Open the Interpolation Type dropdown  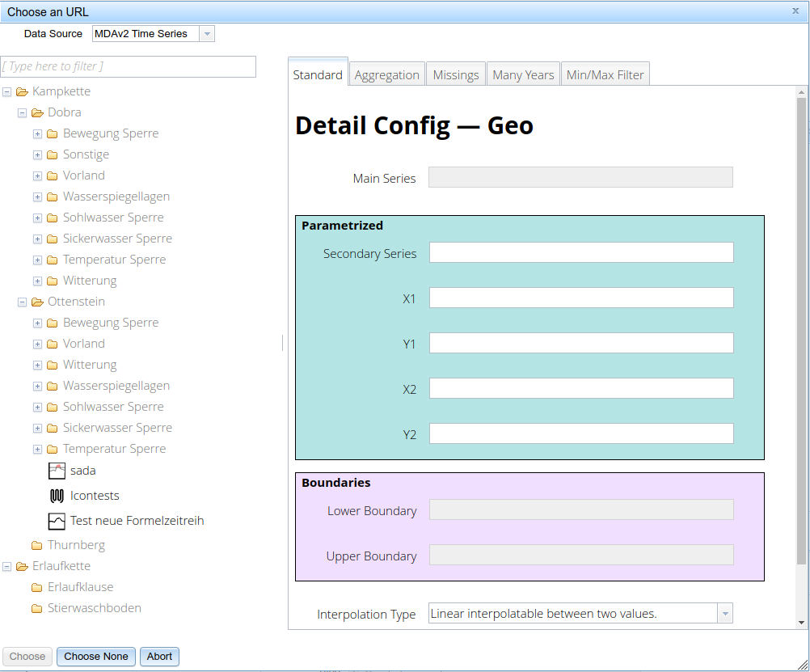click(724, 613)
